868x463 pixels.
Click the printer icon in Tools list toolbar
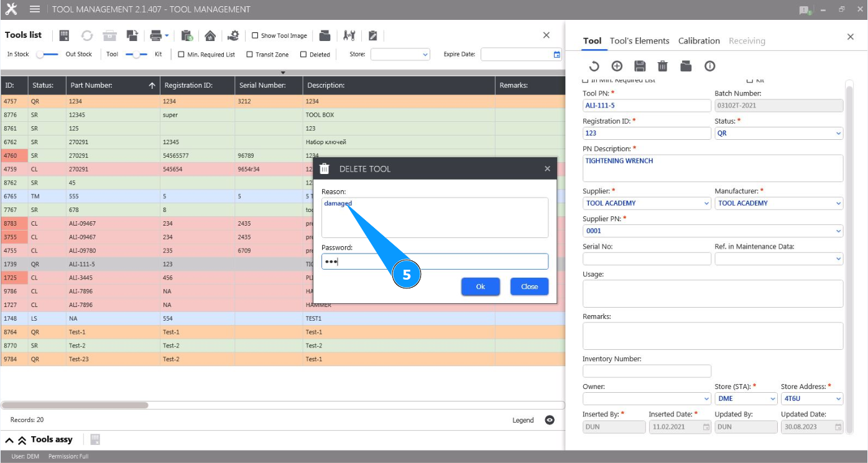tap(156, 35)
